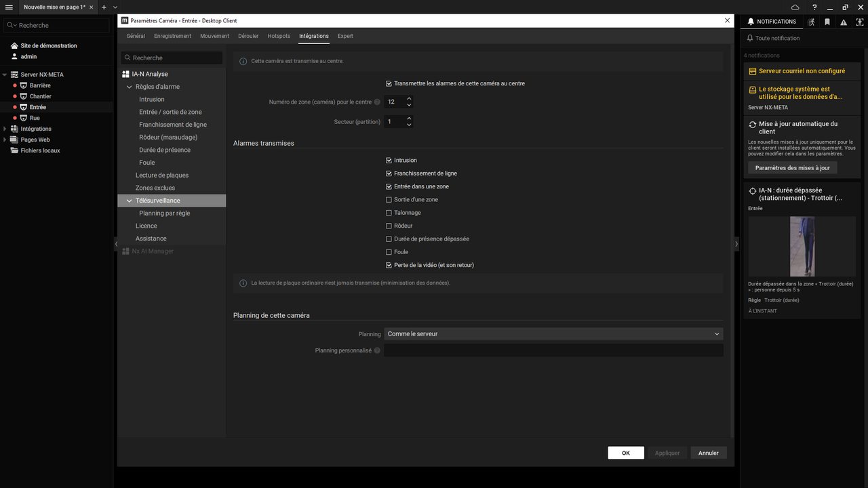Collapse the Server NX-META node
Image resolution: width=868 pixels, height=488 pixels.
pos(5,75)
